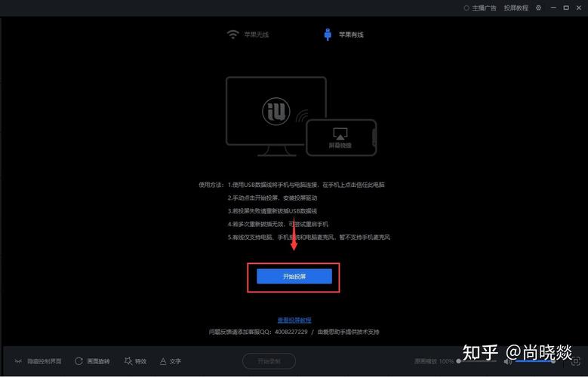The height and width of the screenshot is (377, 588).
Task: Click instruction line 2 about 安装投屏驱动
Action: pyautogui.click(x=272, y=198)
